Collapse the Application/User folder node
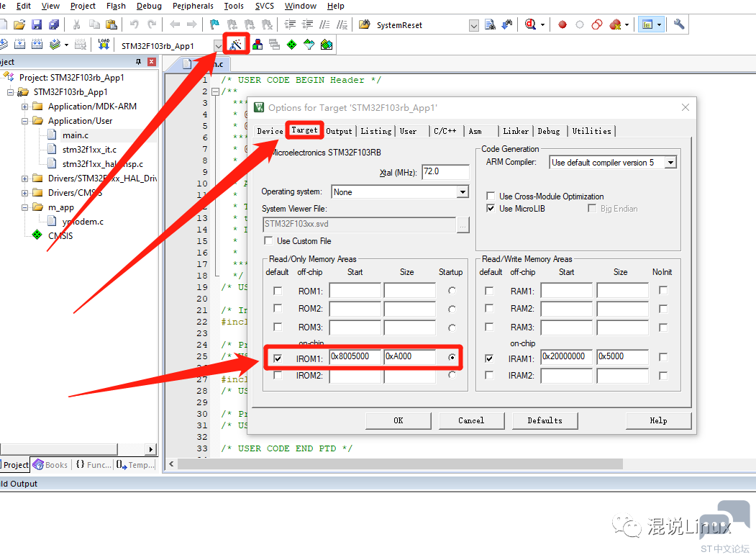This screenshot has height=560, width=756. coord(24,121)
